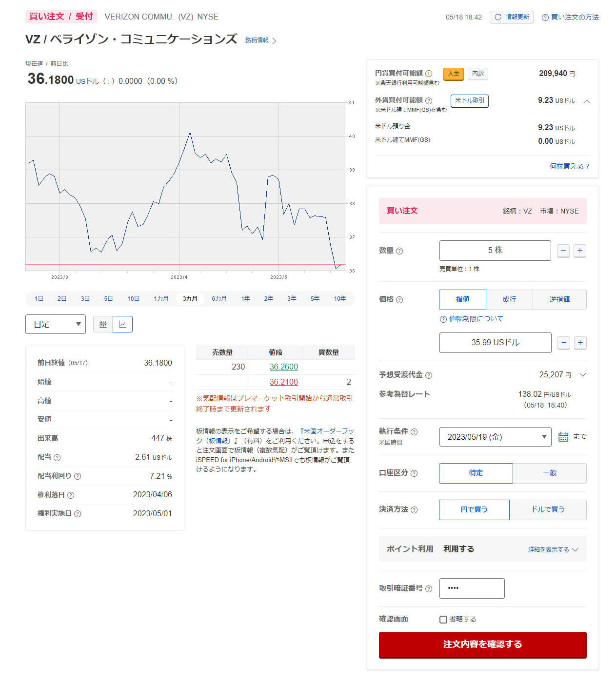Click the quantity plus button
This screenshot has height=682, width=616.
pos(579,251)
